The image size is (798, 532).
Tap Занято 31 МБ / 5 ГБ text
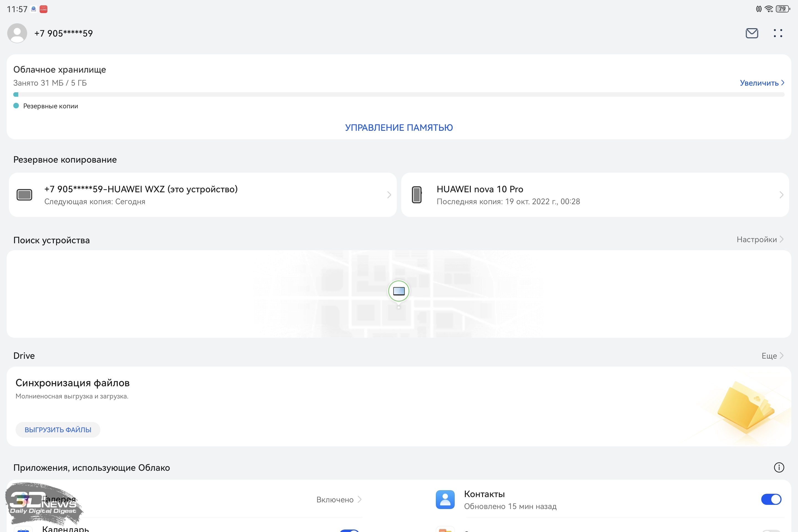coord(50,83)
